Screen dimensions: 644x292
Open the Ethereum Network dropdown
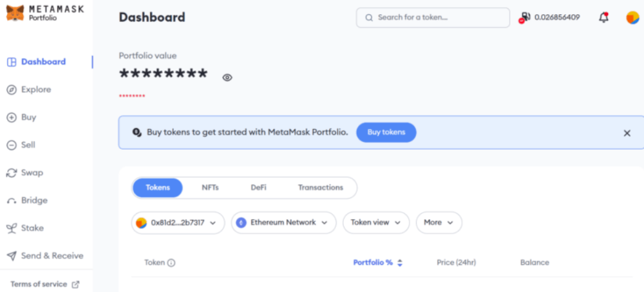click(284, 223)
